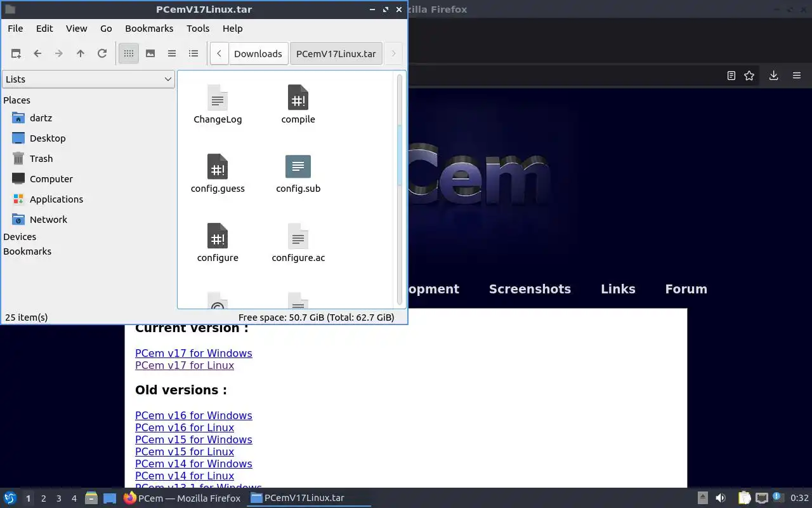Reload the current folder view
The image size is (812, 508).
pos(102,54)
